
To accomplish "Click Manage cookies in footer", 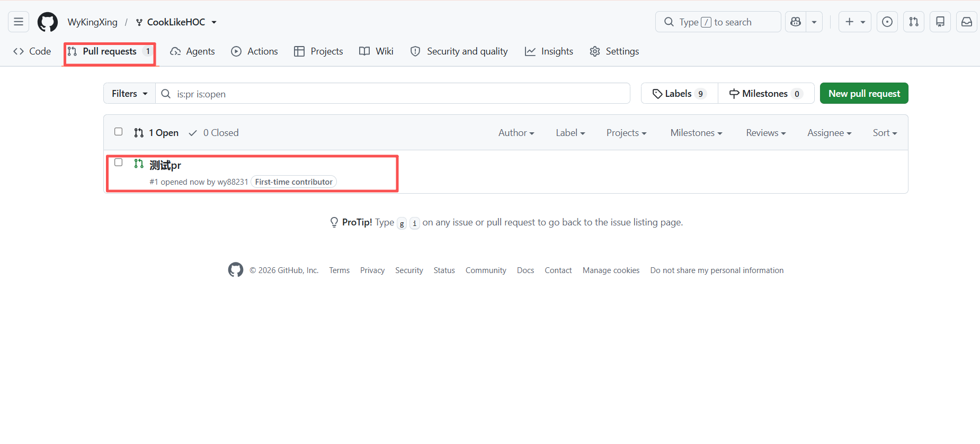I will [611, 270].
